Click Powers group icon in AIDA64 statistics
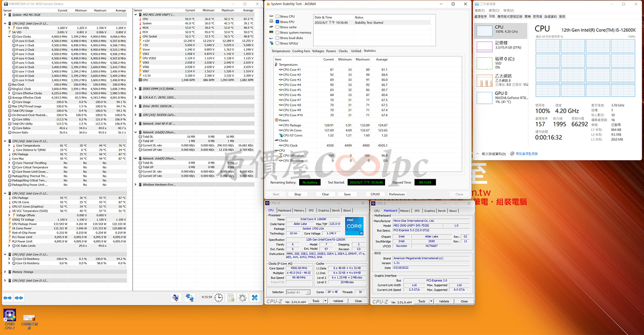644x335 pixels. pyautogui.click(x=276, y=120)
